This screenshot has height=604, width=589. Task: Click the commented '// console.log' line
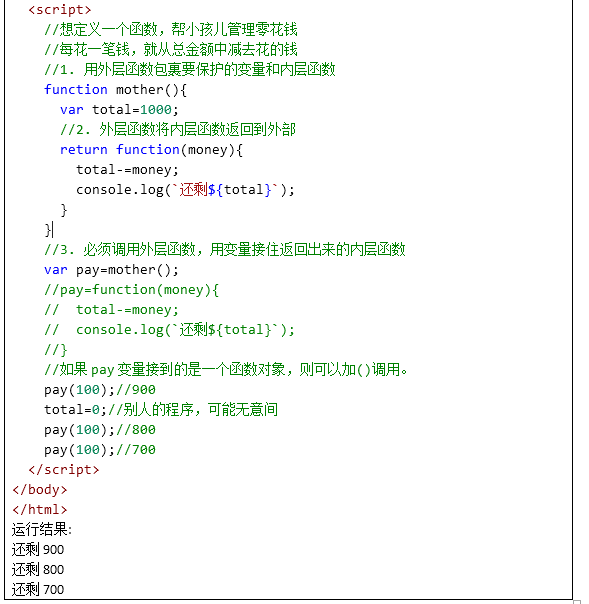pyautogui.click(x=169, y=330)
